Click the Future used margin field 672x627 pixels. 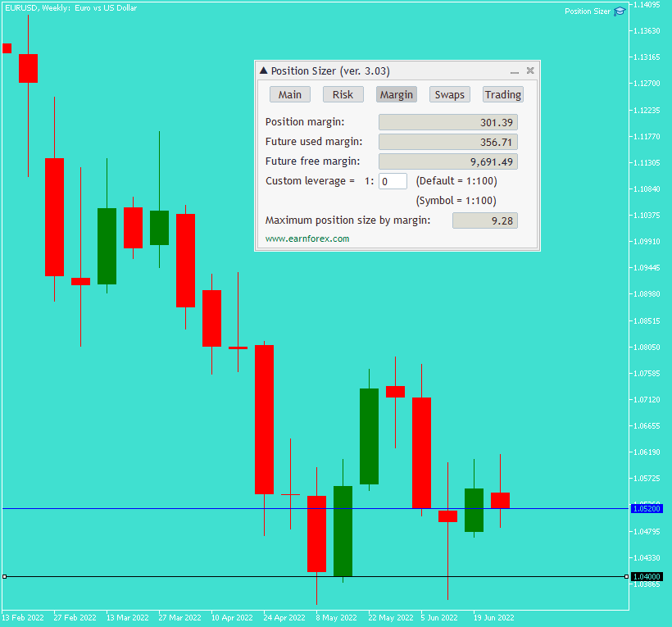click(x=447, y=141)
